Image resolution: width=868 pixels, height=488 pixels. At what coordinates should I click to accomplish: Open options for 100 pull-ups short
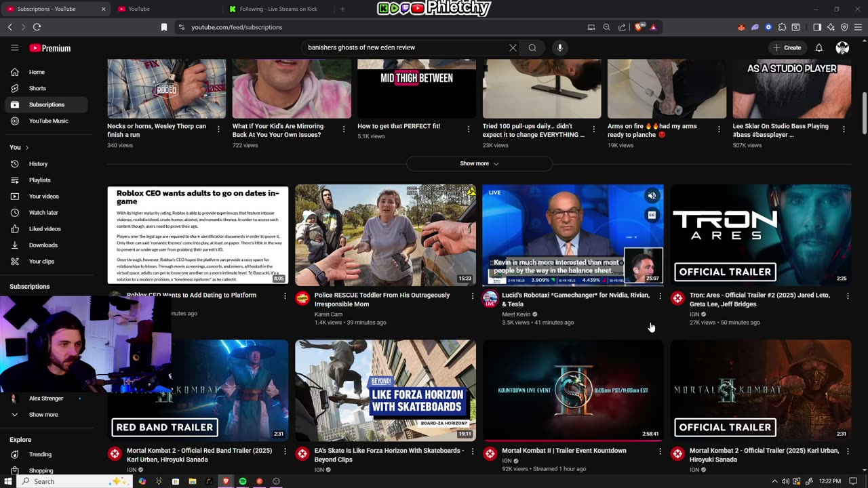point(594,129)
